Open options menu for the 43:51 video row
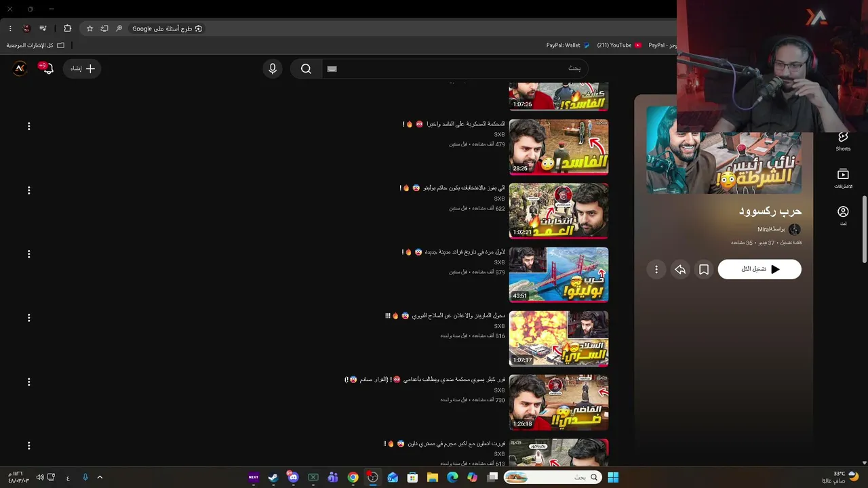 (28, 254)
